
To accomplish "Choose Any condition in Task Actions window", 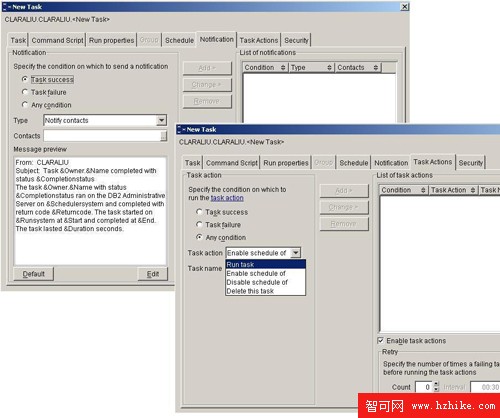I will tap(199, 237).
